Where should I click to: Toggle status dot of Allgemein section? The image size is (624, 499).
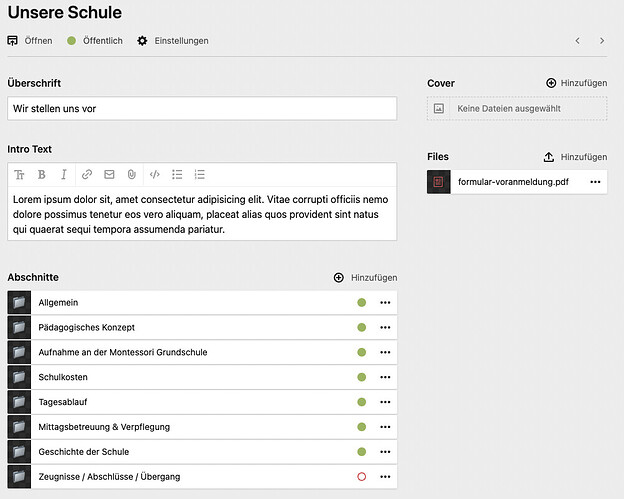(x=362, y=303)
